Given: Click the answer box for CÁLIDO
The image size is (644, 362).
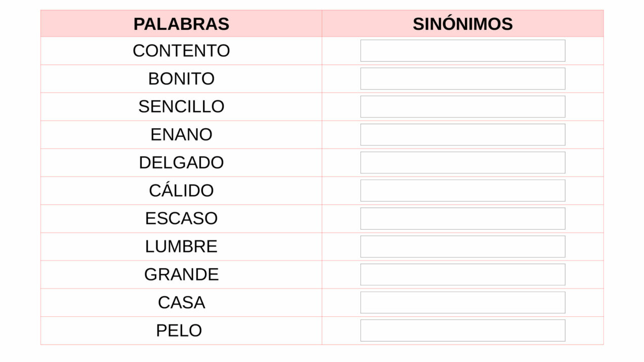Looking at the screenshot, I should [x=462, y=191].
